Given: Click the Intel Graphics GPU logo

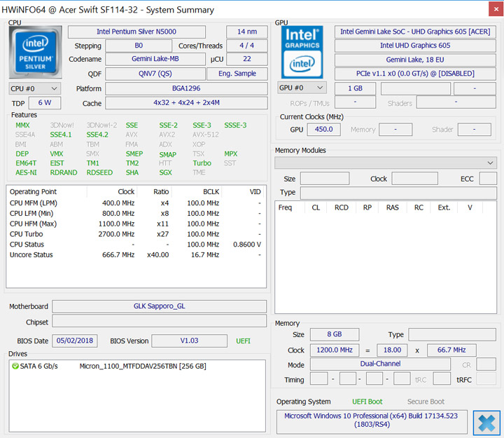Looking at the screenshot, I should point(302,53).
